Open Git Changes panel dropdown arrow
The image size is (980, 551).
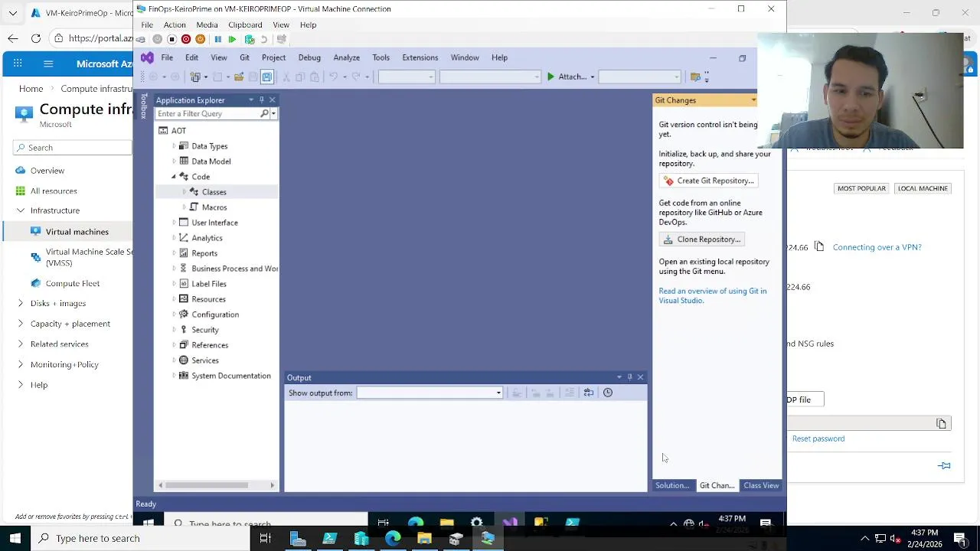[x=753, y=100]
